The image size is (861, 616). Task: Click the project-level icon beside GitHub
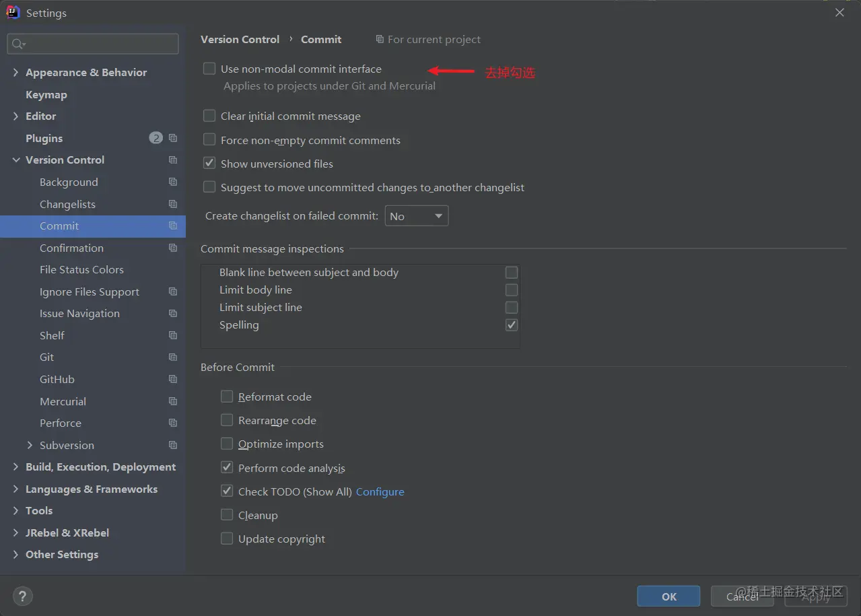pos(173,379)
